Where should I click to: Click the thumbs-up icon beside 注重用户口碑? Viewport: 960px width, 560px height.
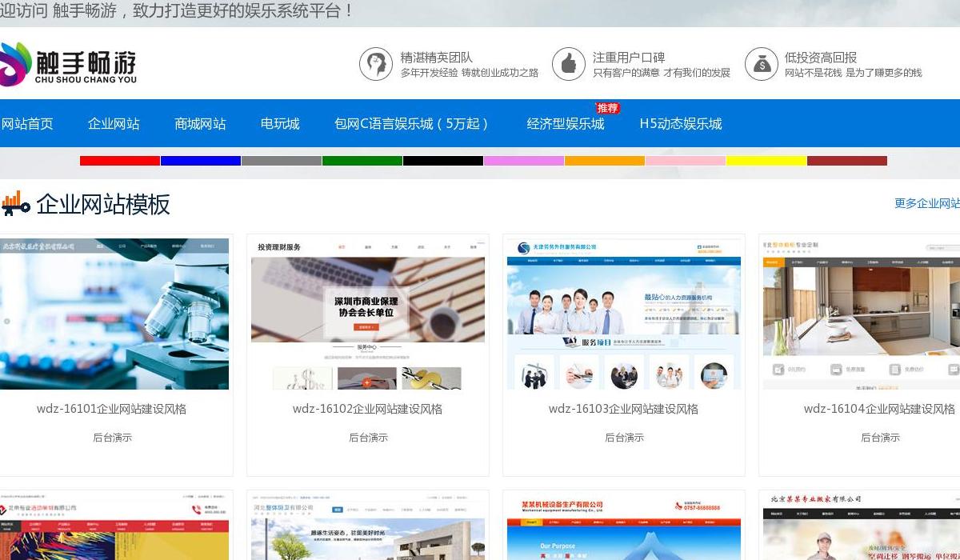(569, 64)
